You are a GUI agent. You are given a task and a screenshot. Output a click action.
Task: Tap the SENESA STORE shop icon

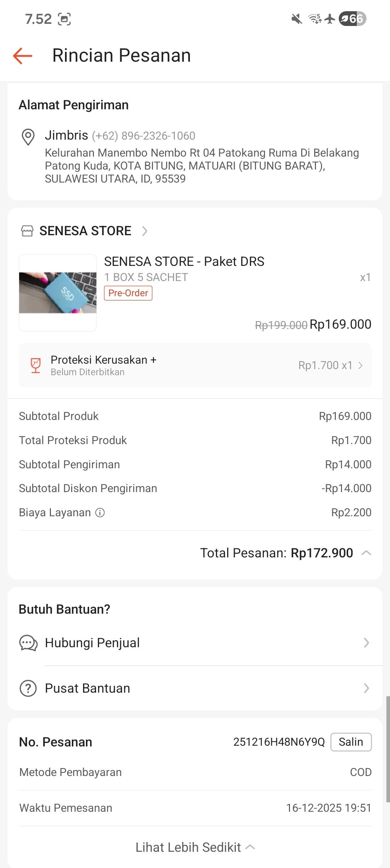coord(27,231)
